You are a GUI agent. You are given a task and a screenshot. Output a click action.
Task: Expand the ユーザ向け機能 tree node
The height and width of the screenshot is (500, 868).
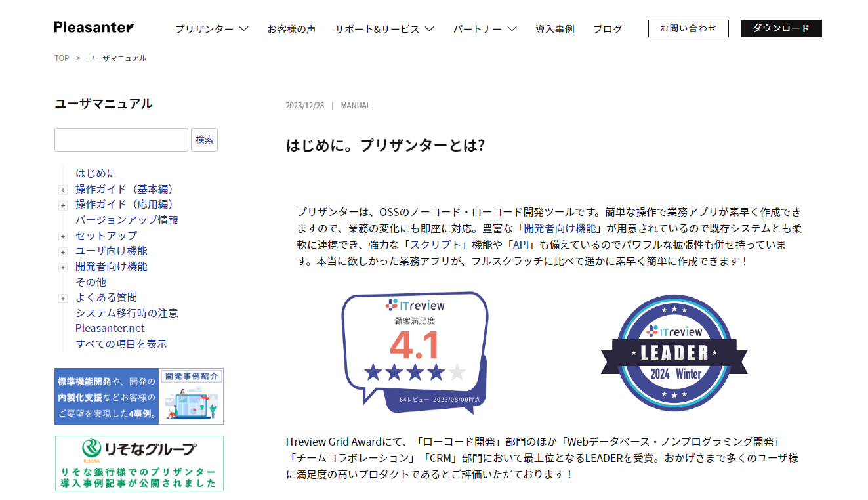point(63,252)
